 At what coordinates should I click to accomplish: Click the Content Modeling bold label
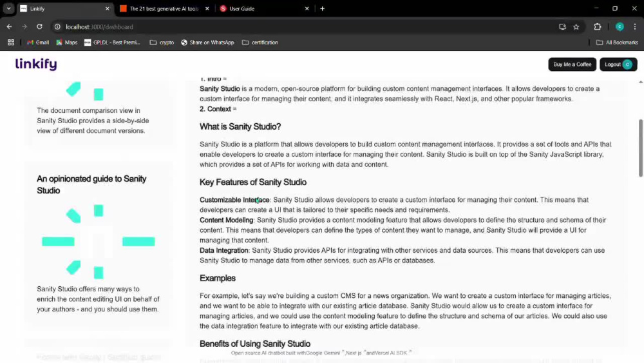(x=226, y=220)
